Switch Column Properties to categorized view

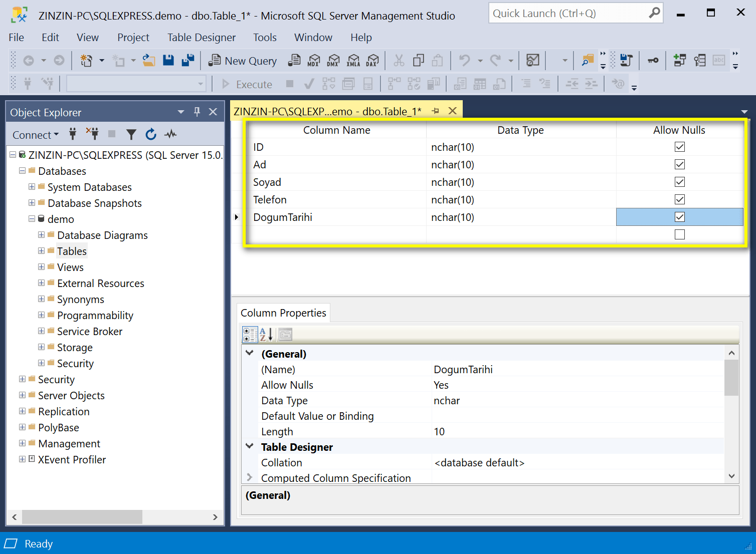250,334
